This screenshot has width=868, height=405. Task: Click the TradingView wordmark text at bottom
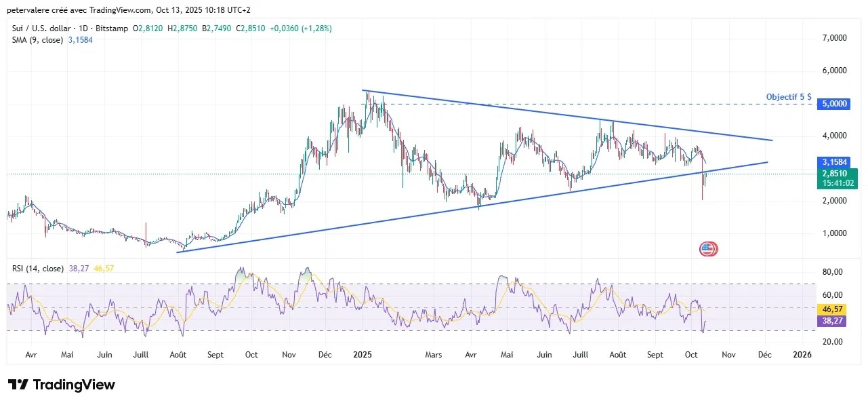coord(74,385)
